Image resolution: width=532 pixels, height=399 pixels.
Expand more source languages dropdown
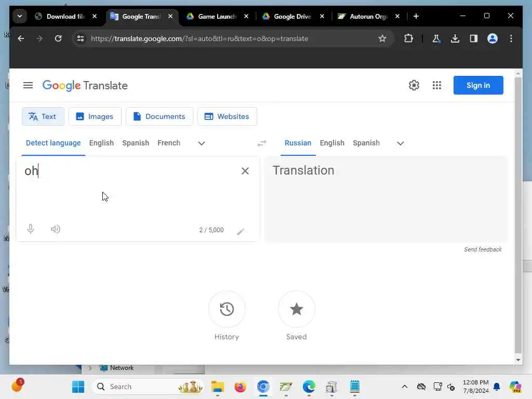coord(202,143)
